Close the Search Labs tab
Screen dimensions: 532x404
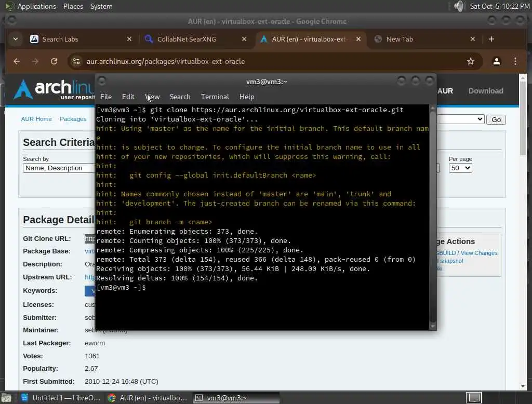pyautogui.click(x=129, y=39)
